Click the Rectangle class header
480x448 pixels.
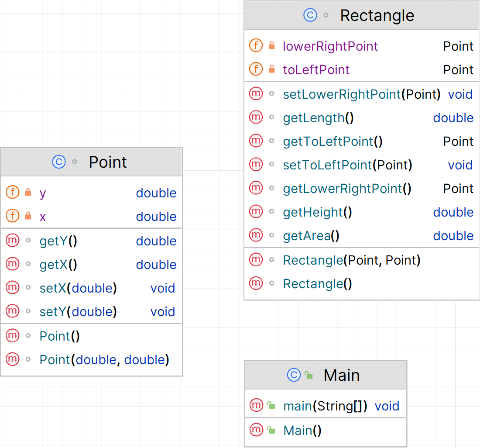[377, 15]
